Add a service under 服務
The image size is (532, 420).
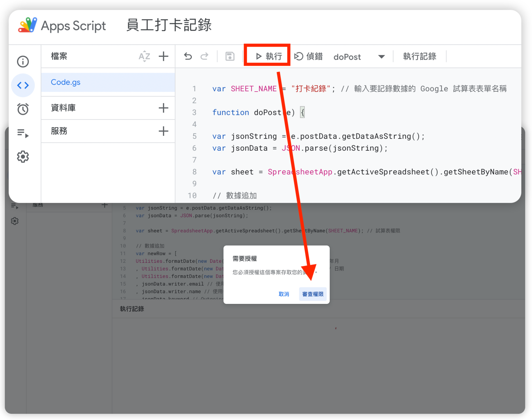164,131
